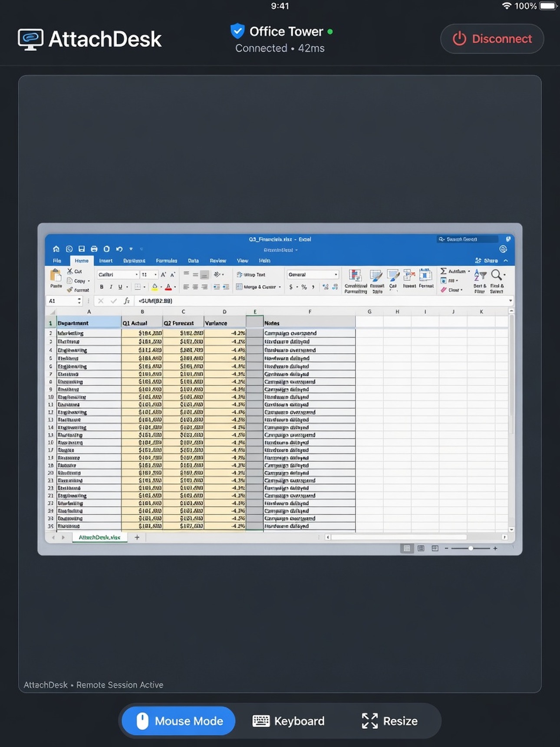Click the insert function fx icon
The width and height of the screenshot is (560, 747).
pos(126,300)
